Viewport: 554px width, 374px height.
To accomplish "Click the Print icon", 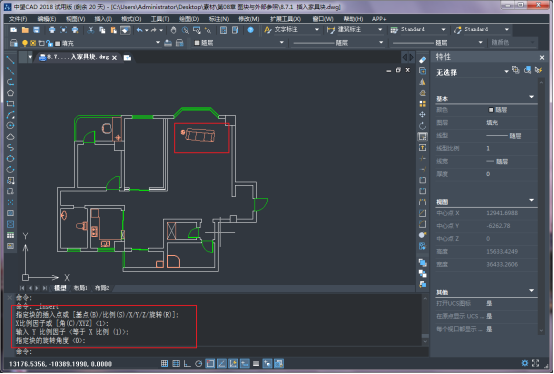I will [52, 30].
